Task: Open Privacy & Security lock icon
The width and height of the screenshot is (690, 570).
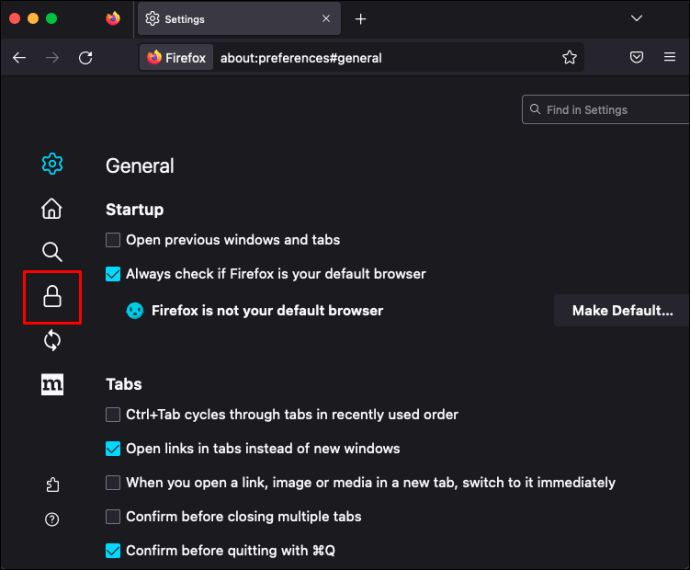Action: click(x=52, y=296)
